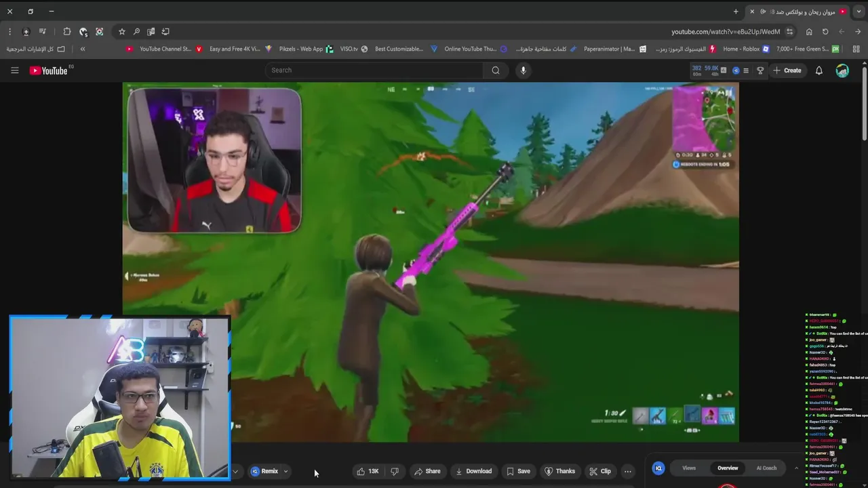Image resolution: width=868 pixels, height=488 pixels.
Task: Open Pikzels - Web App bookmark
Action: pos(306,49)
